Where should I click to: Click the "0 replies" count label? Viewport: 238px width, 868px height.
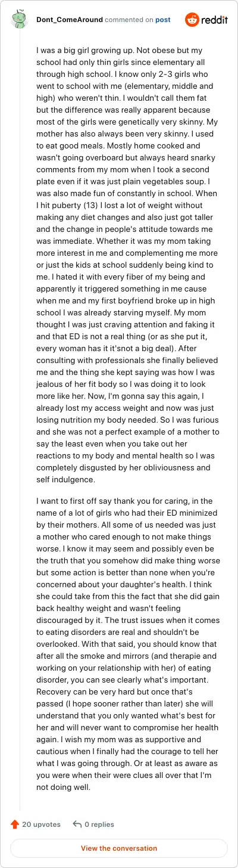click(x=99, y=824)
